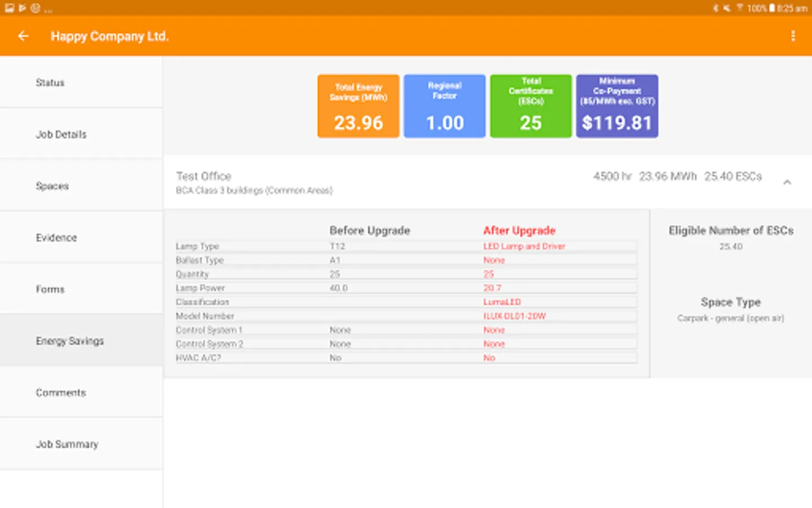The width and height of the screenshot is (812, 508).
Task: Click the Carpark - general (open air) text
Action: coord(731,318)
